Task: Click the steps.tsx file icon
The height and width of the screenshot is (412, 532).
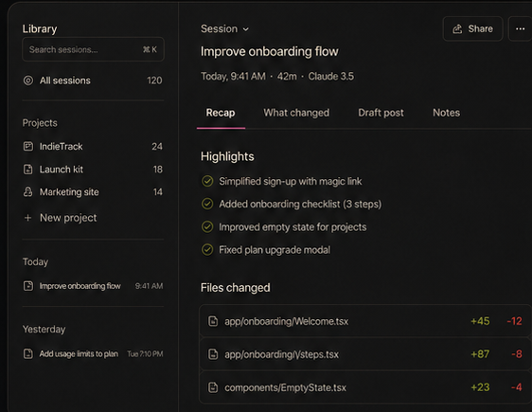Action: coord(213,354)
